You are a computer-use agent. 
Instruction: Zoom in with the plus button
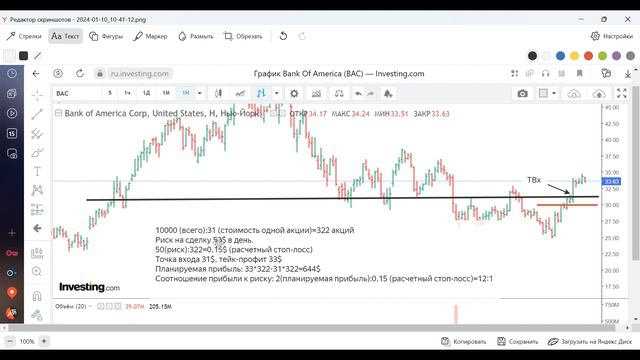(44, 341)
